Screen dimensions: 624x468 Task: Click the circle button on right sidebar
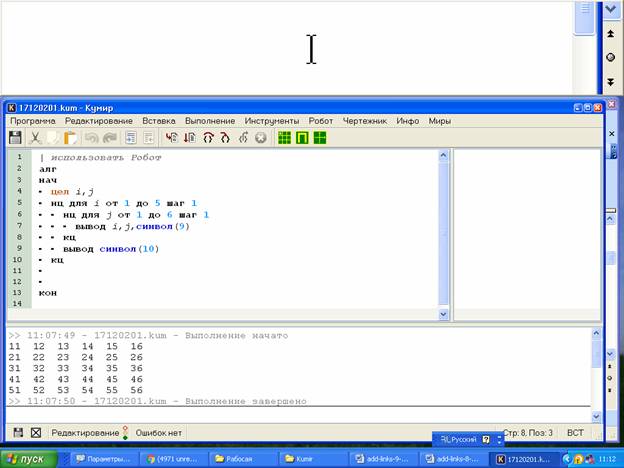pos(610,57)
